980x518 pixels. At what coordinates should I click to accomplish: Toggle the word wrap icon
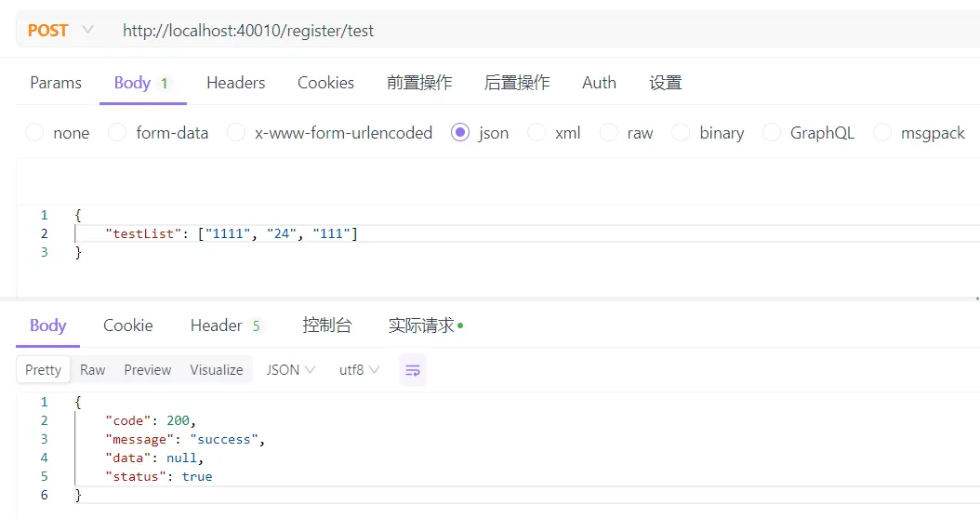click(x=413, y=370)
